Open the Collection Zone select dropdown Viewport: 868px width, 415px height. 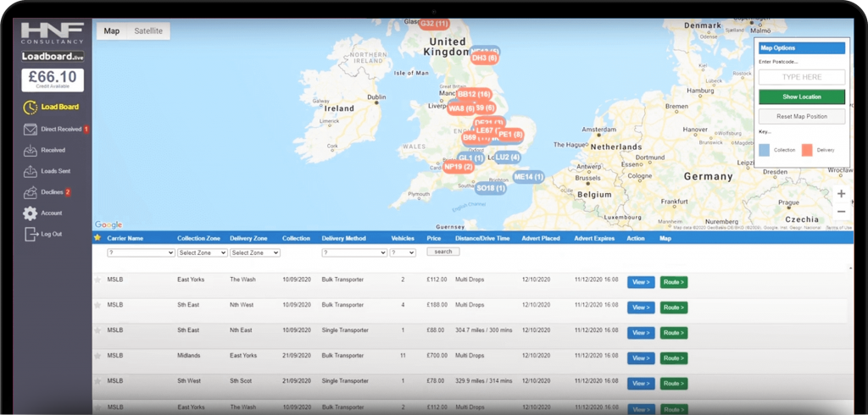click(203, 252)
